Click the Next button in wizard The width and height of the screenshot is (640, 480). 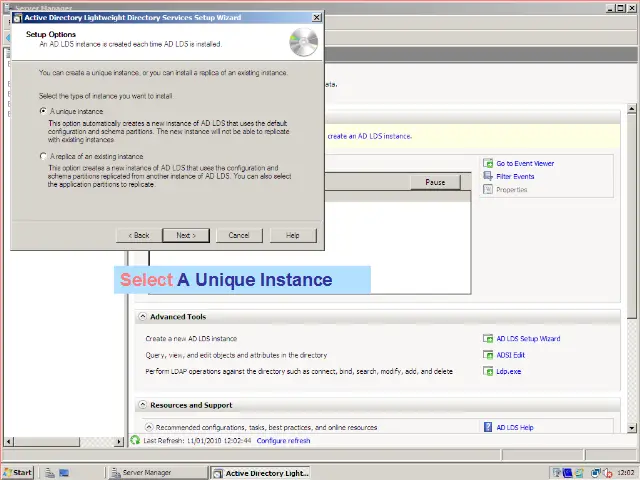[186, 236]
